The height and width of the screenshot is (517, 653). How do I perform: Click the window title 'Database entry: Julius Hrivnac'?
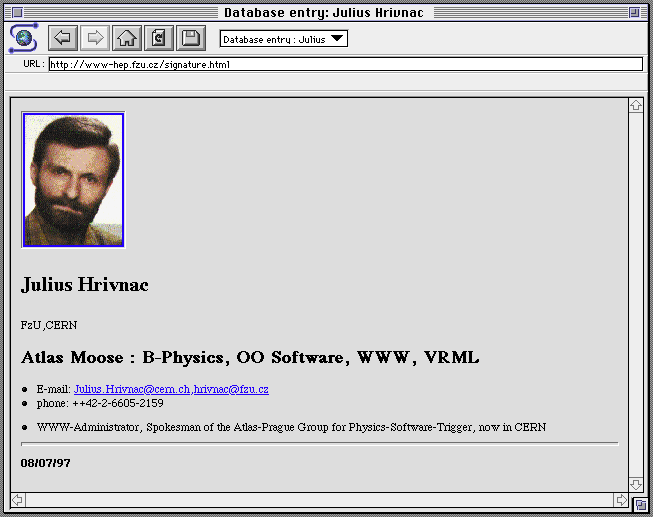[x=324, y=12]
